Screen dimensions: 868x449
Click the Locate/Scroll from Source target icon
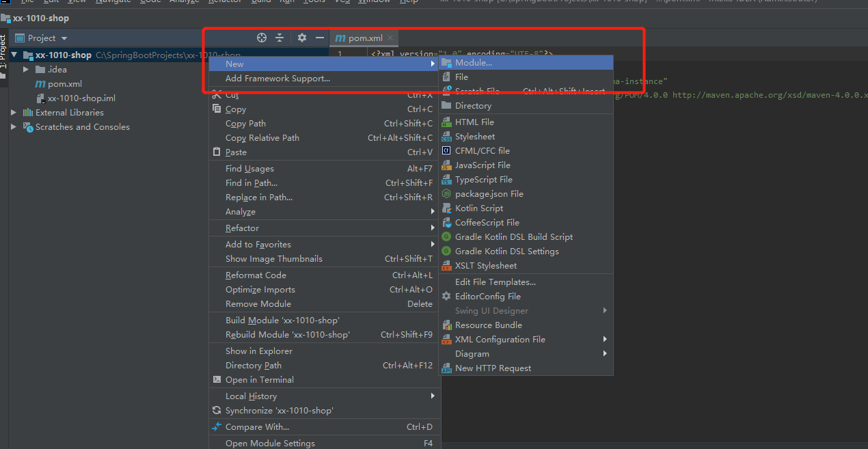261,38
